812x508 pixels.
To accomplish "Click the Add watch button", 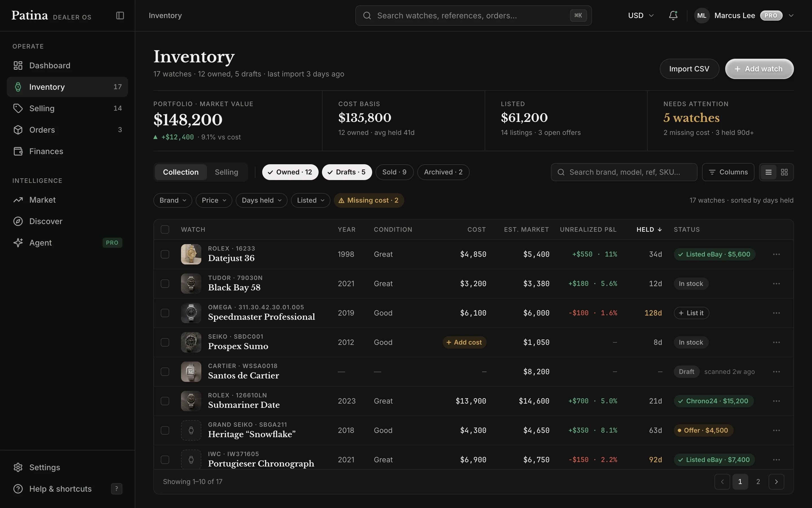I will [x=759, y=69].
